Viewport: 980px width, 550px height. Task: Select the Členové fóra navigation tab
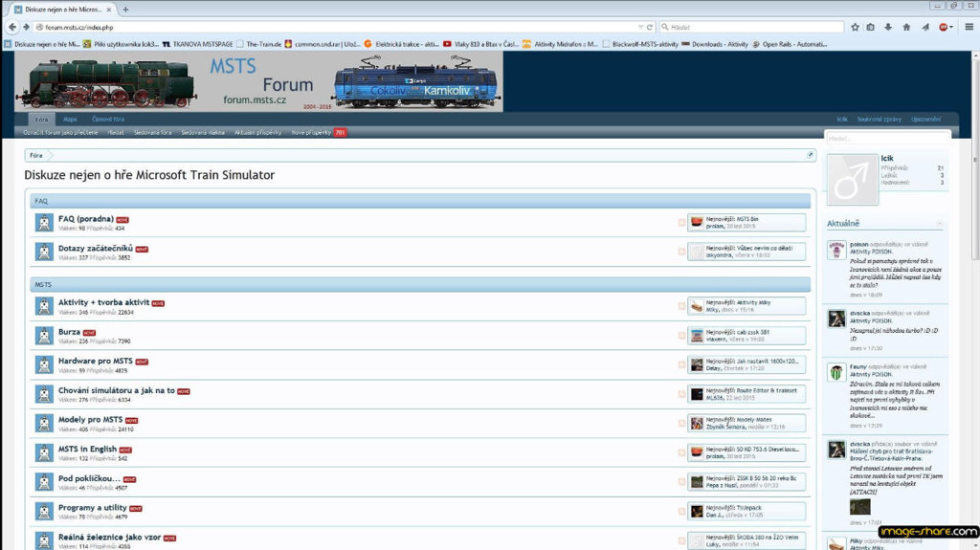click(108, 119)
